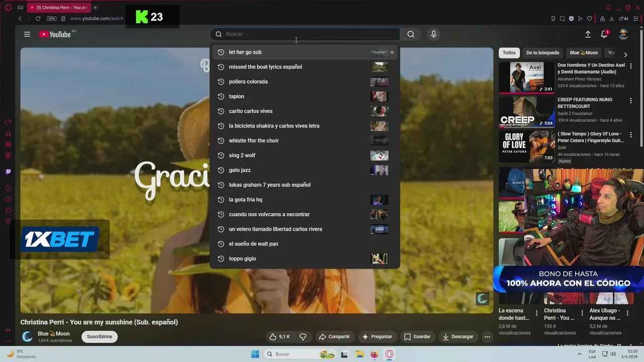This screenshot has height=362, width=644.
Task: Open options menu for the CREEP video
Action: (x=630, y=101)
